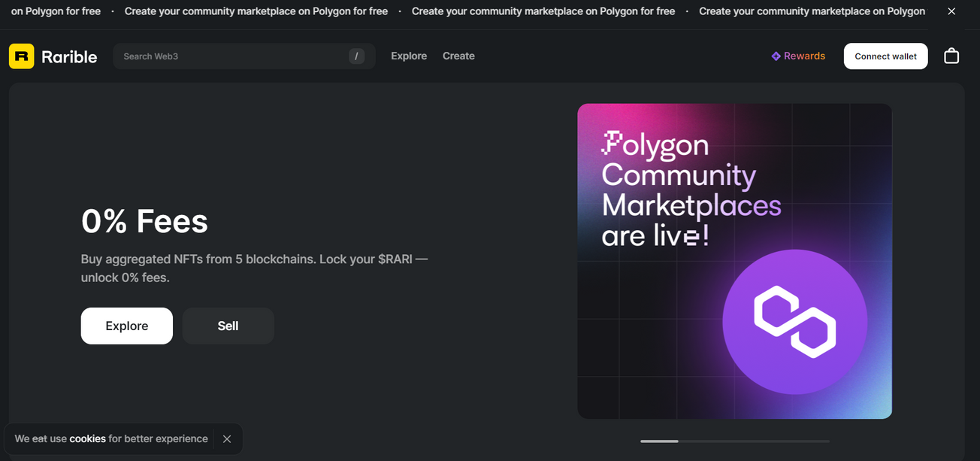Open the Rewards link
Viewport: 980px width, 461px height.
click(x=798, y=56)
